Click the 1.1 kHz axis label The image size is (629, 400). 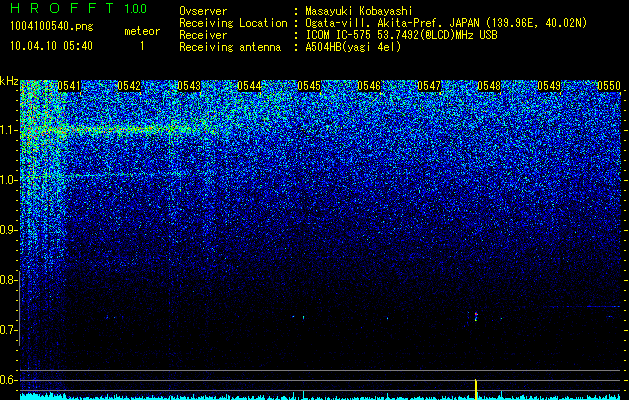pyautogui.click(x=8, y=130)
